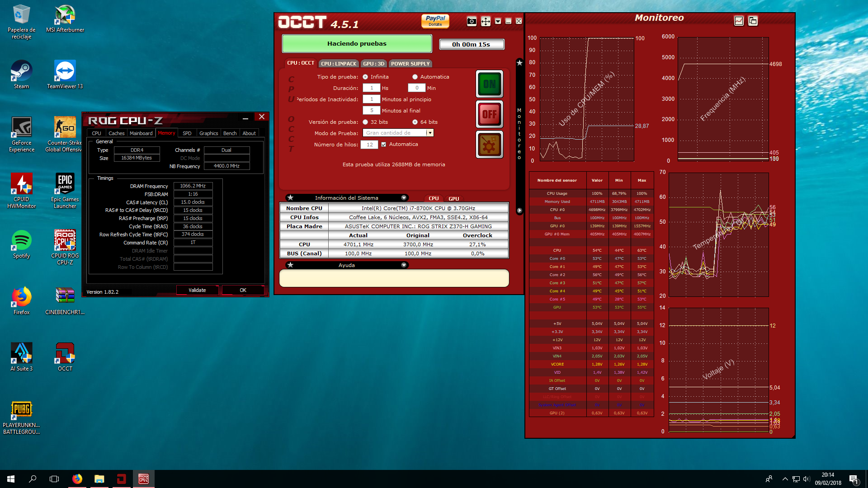Screen dimensions: 868x488
Task: Click the Duración minutes field
Action: tap(417, 88)
